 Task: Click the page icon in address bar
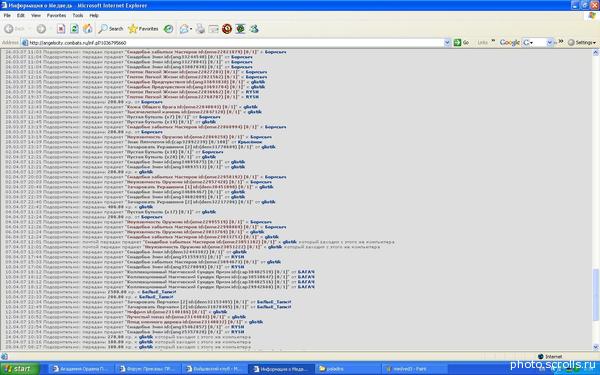pyautogui.click(x=25, y=43)
